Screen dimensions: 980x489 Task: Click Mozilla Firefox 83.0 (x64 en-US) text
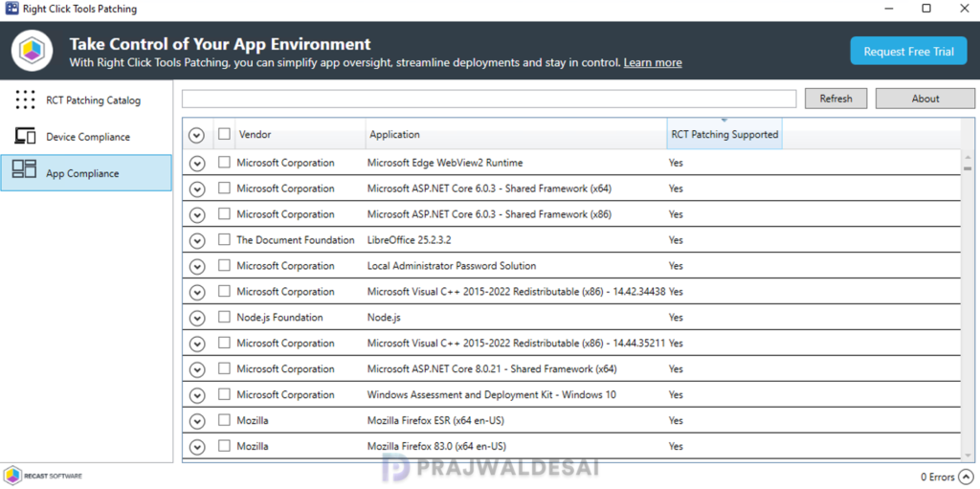point(436,446)
